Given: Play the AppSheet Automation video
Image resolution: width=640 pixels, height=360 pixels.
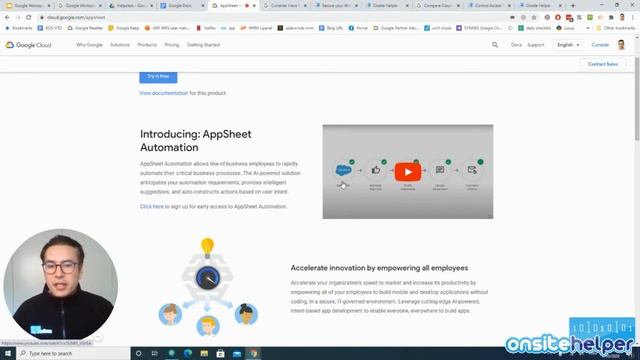Looking at the screenshot, I should coord(408,172).
